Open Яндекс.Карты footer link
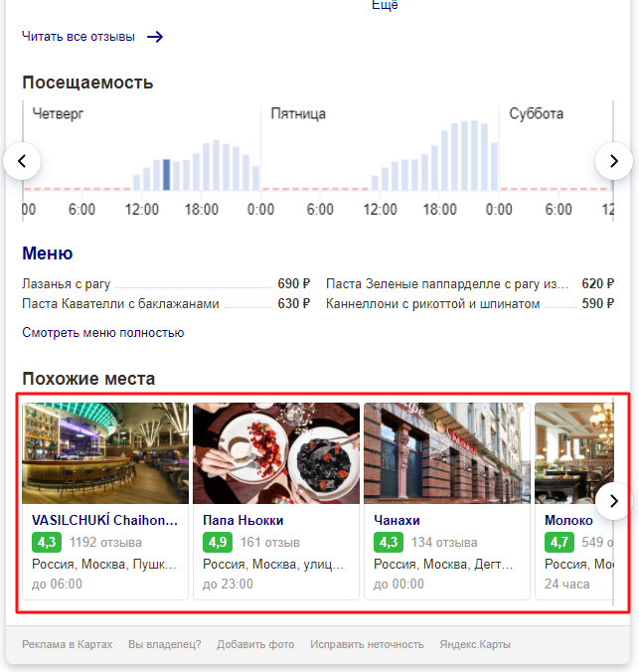The width and height of the screenshot is (639, 672). tap(475, 644)
